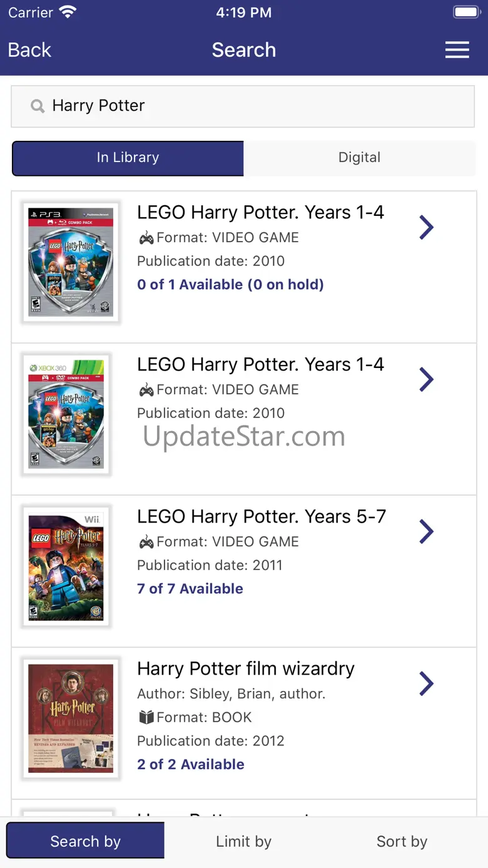Click the PS3 LEGO Harry Potter cover
The width and height of the screenshot is (488, 868).
click(71, 262)
